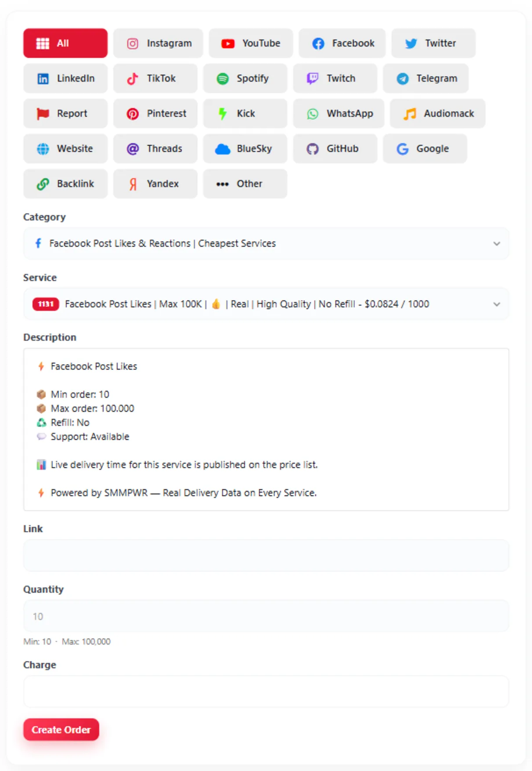The width and height of the screenshot is (532, 771).
Task: Click the TikTok logo icon
Action: [132, 79]
